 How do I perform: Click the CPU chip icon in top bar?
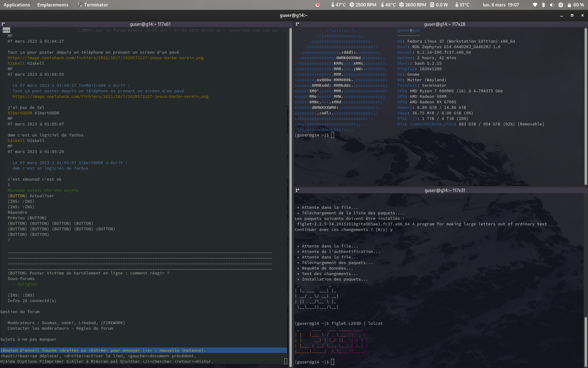point(561,5)
